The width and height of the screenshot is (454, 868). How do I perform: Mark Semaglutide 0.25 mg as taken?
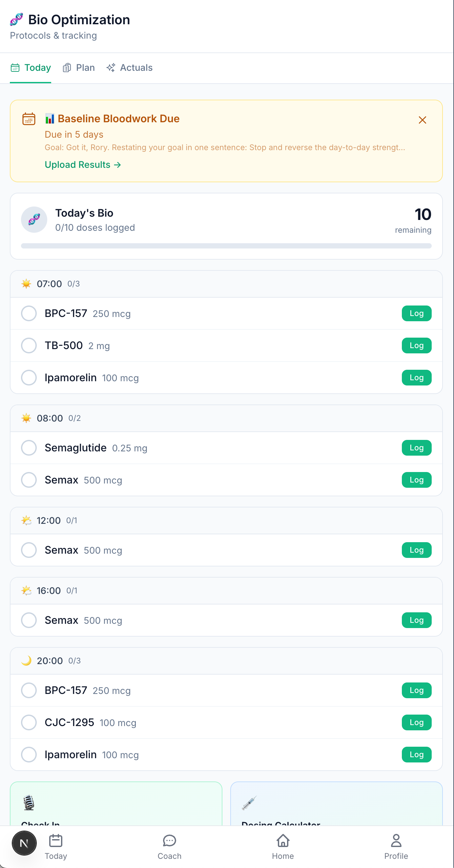point(29,448)
